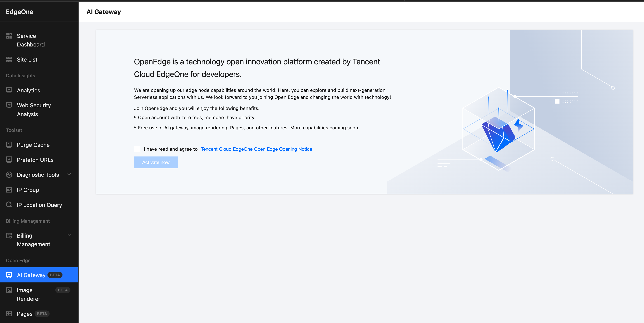Select Prefetch URLs menu item

(x=39, y=160)
